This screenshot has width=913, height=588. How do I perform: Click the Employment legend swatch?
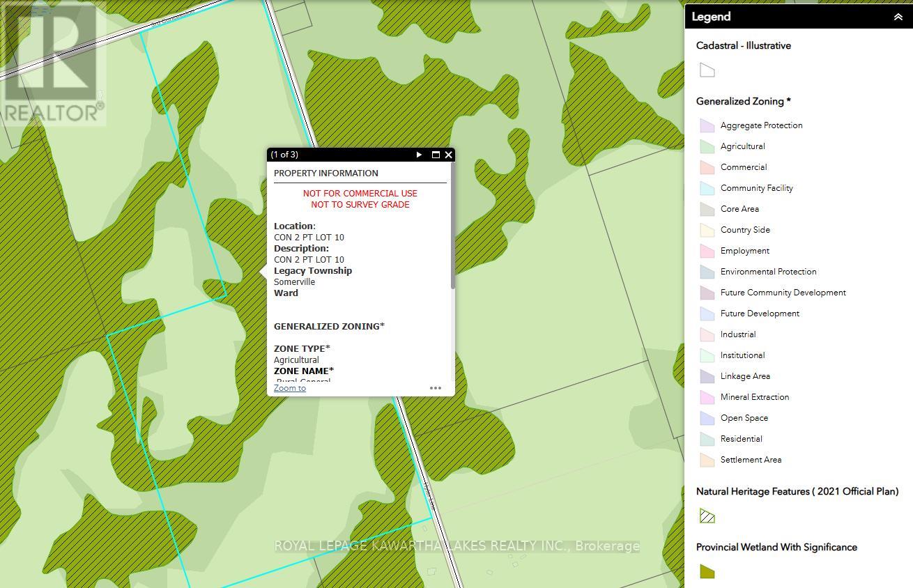tap(707, 251)
